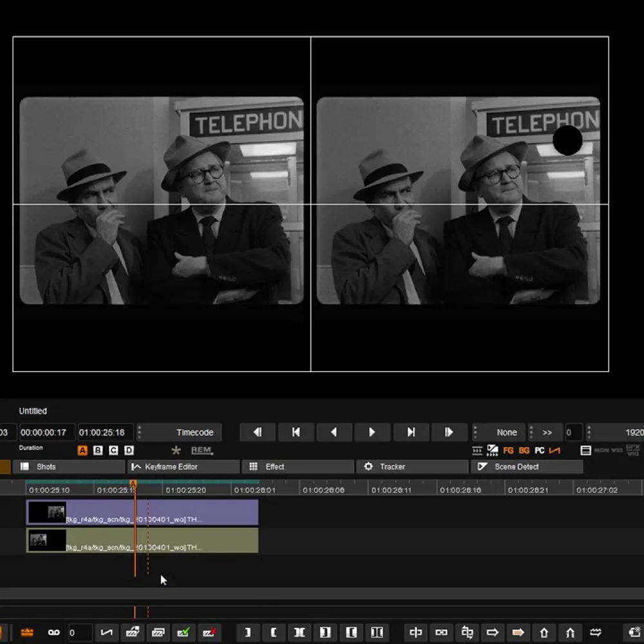Viewport: 644px width, 644px height.
Task: Click the white outlined right arrow icon
Action: [x=493, y=632]
